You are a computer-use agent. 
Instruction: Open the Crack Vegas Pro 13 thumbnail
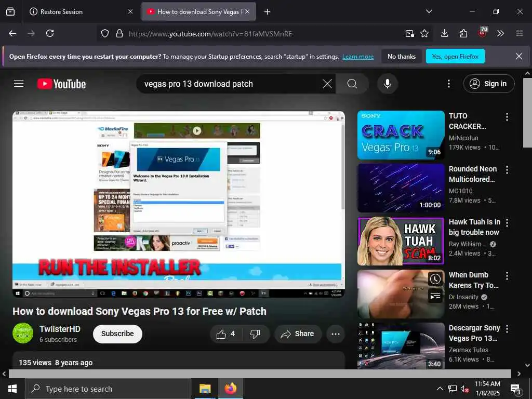click(x=401, y=135)
